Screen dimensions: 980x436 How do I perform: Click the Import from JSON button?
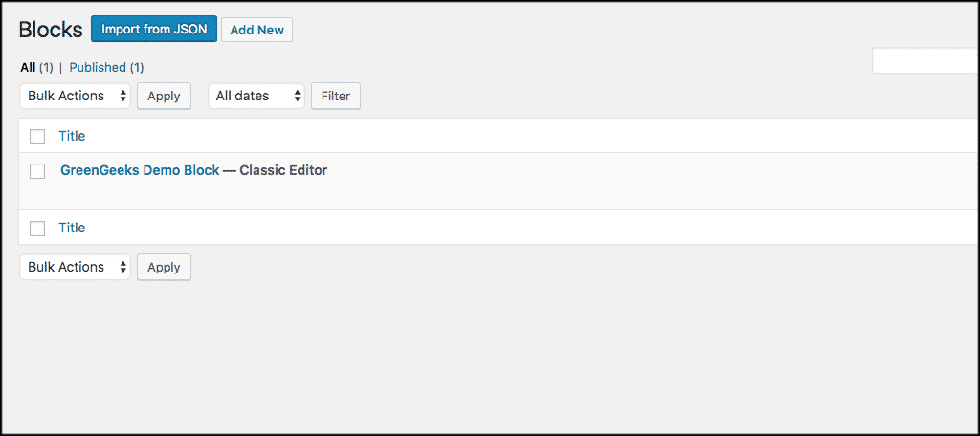coord(154,30)
